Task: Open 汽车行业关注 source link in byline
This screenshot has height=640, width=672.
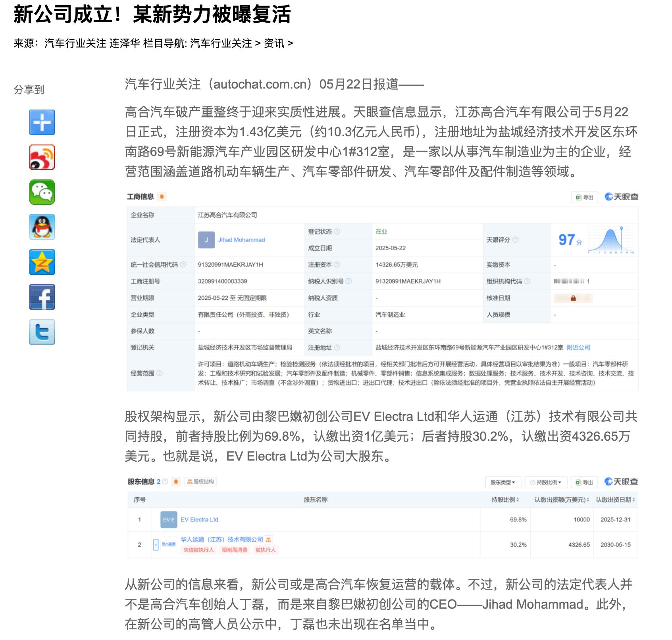Action: tap(75, 43)
